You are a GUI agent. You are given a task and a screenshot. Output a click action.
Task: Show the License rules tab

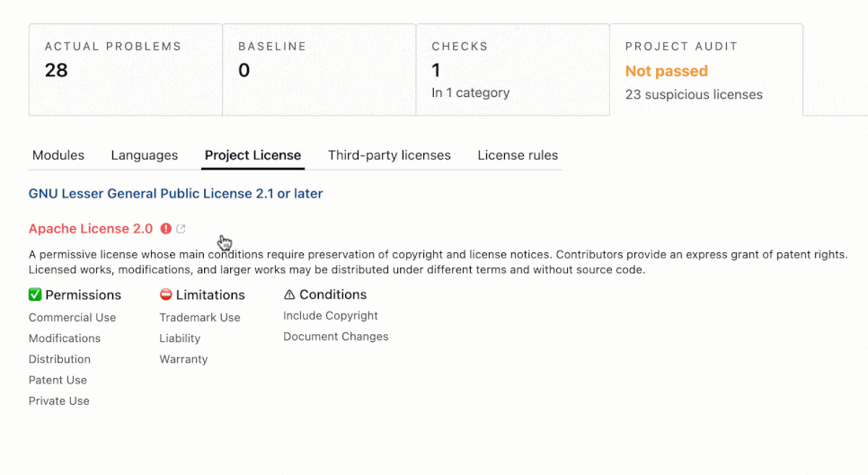click(518, 155)
